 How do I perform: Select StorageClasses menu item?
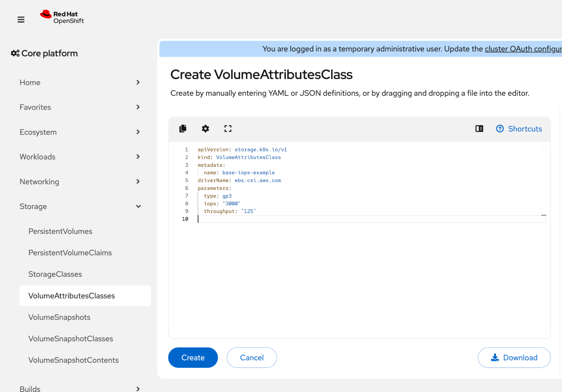click(x=55, y=274)
